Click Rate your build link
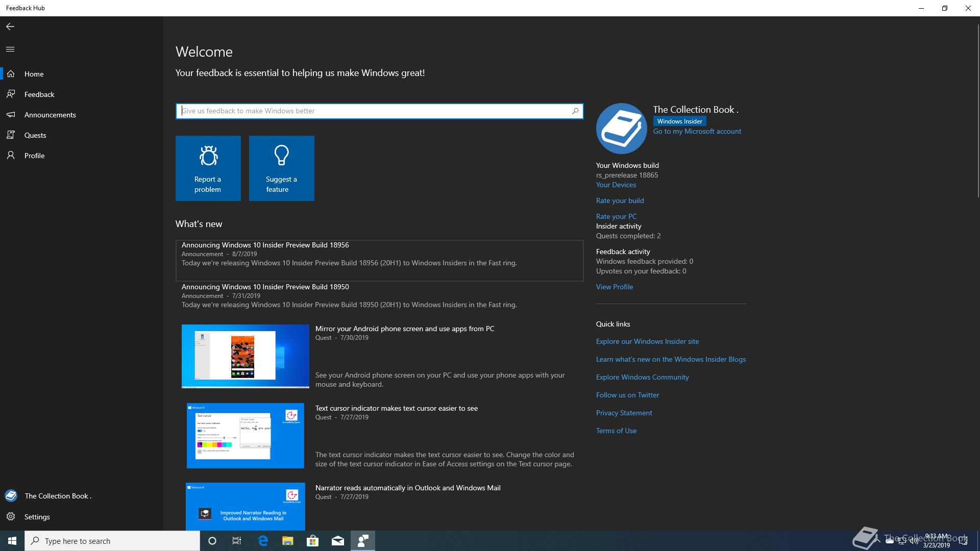 [620, 201]
